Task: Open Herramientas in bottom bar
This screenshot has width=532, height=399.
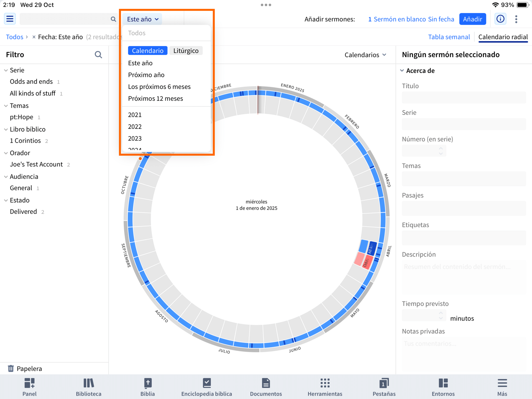Action: [325, 387]
